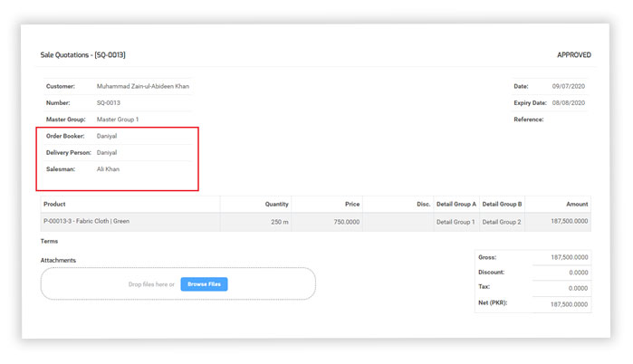Viewport: 633px width, 364px height.
Task: Click the Number value SQ-0013
Action: pos(109,103)
